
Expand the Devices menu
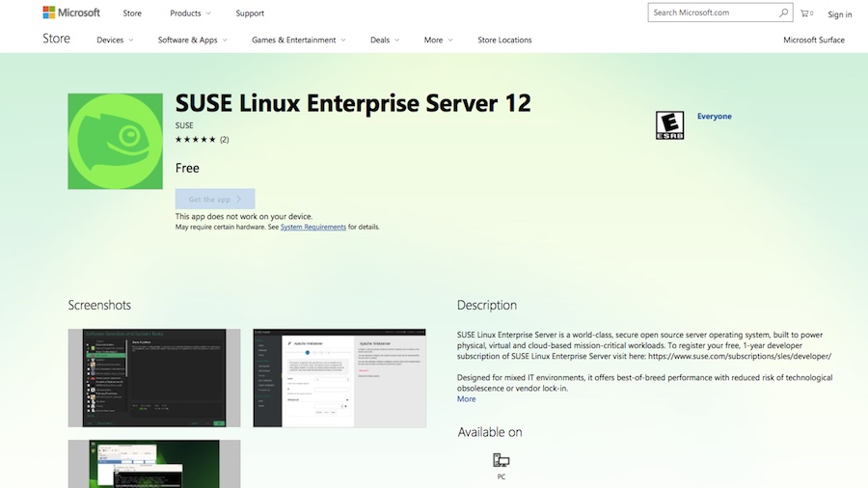click(x=115, y=40)
